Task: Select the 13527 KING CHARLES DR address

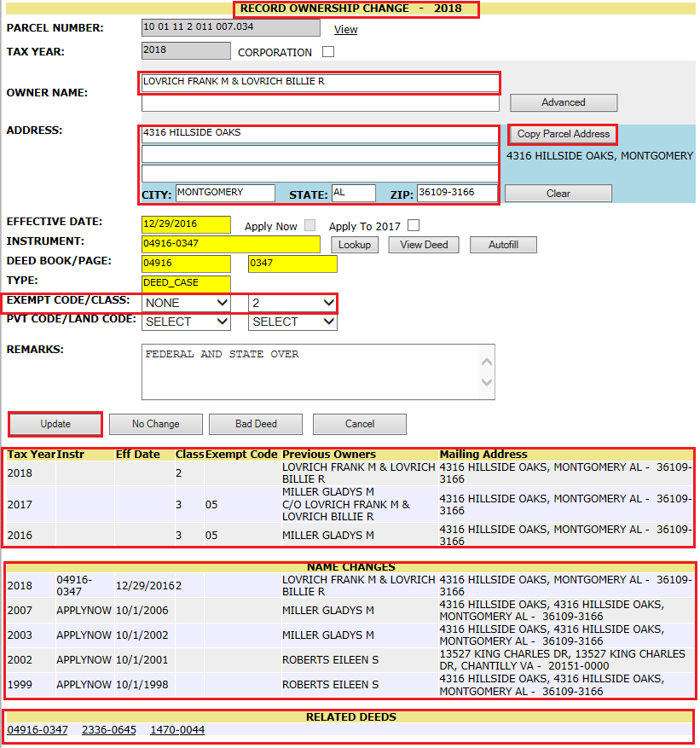Action: (562, 660)
